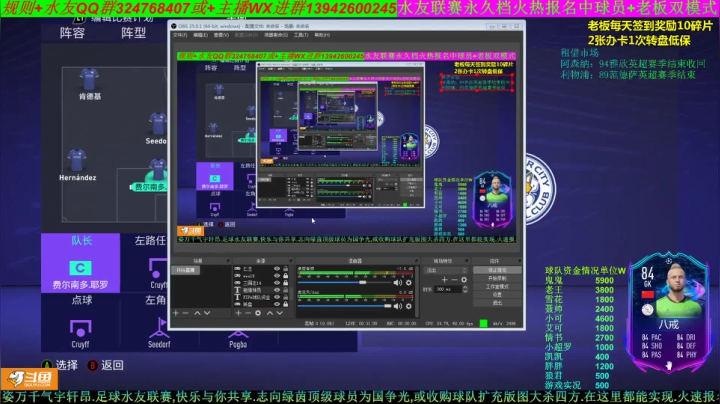Move the scene down with the arrow
Image resolution: width=720 pixels, height=404 pixels.
[x=207, y=313]
